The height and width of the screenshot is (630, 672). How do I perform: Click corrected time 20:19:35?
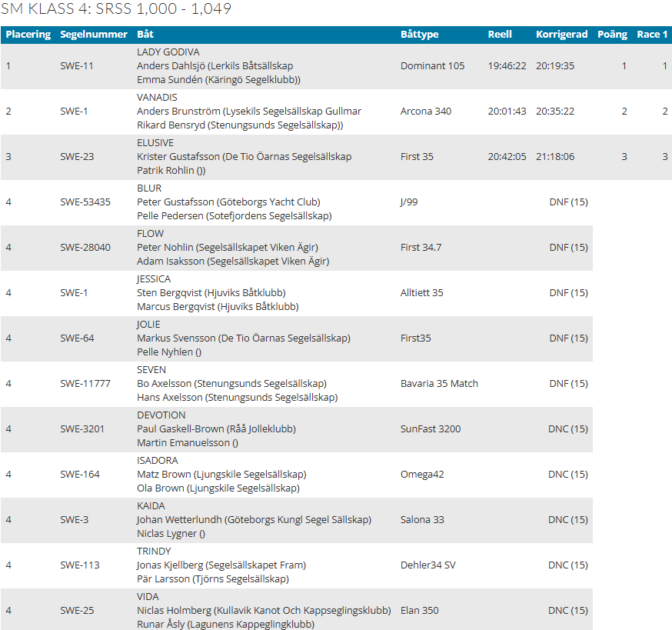555,65
